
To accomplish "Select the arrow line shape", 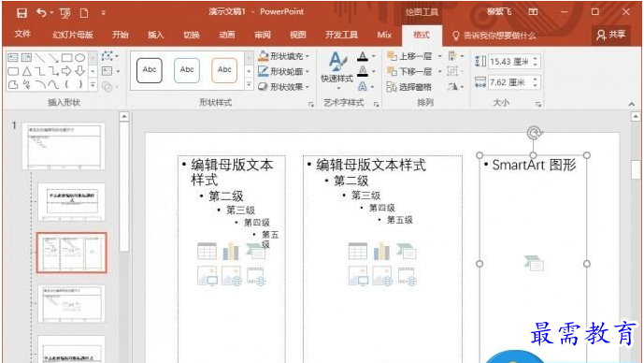I will click(53, 58).
